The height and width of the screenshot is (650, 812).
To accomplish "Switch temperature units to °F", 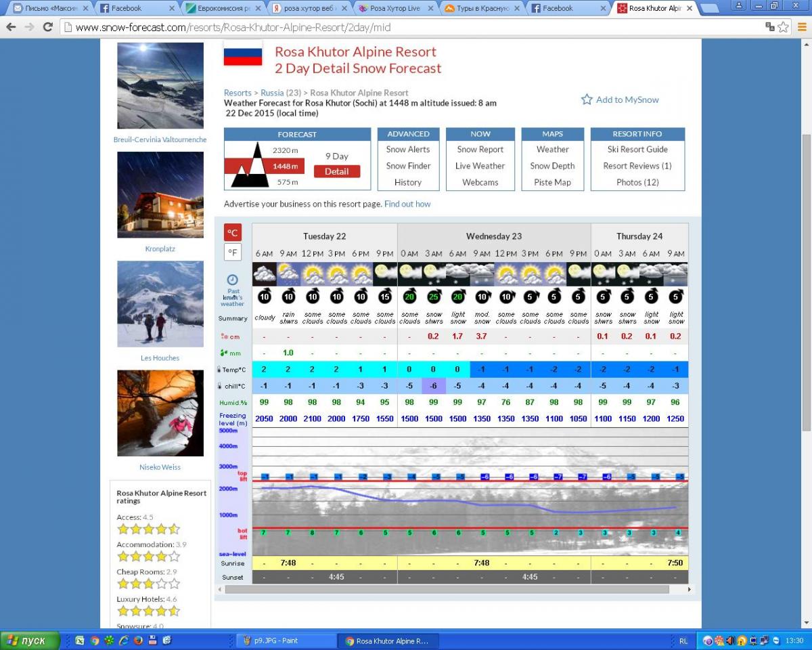I will 233,252.
